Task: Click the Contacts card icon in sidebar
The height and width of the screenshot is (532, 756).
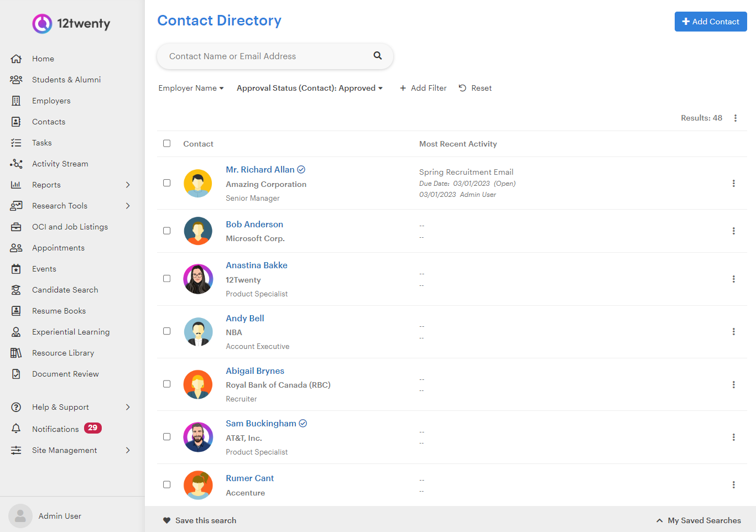Action: tap(16, 122)
